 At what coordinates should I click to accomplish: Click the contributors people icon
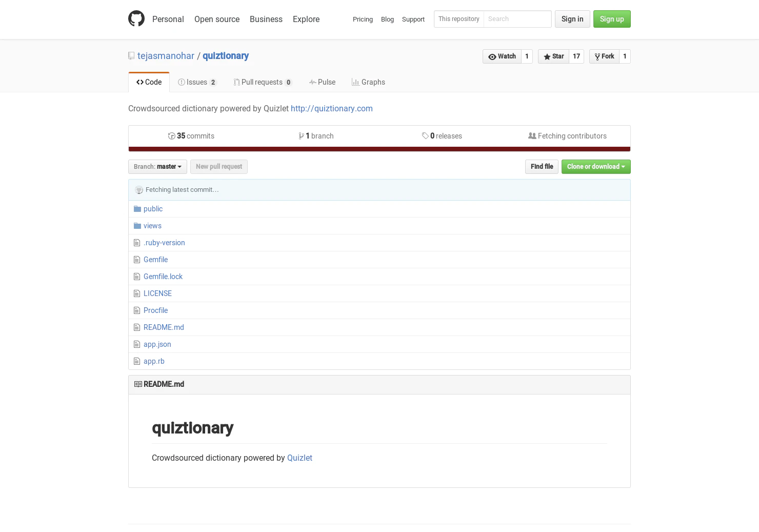[533, 135]
